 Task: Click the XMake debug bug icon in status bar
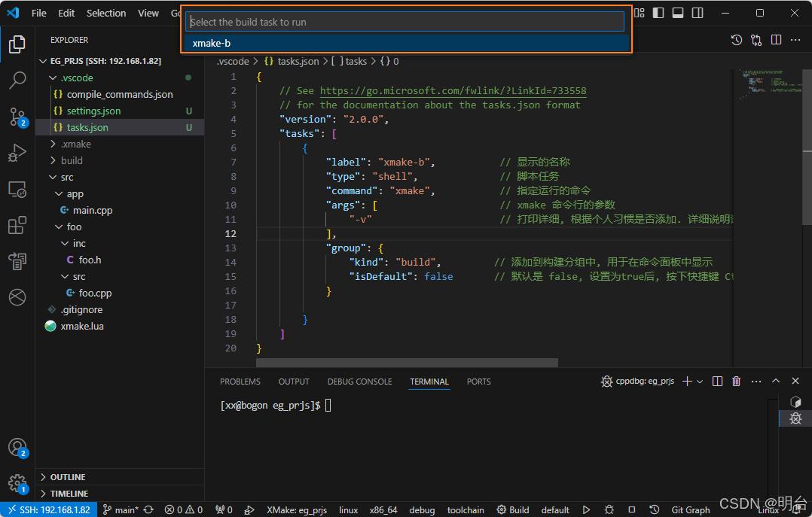click(x=609, y=509)
